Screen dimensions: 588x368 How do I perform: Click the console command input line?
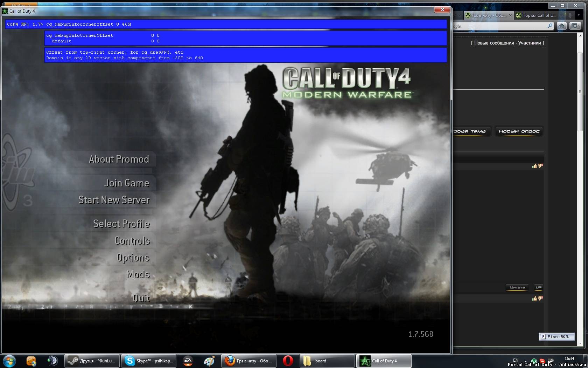click(226, 24)
